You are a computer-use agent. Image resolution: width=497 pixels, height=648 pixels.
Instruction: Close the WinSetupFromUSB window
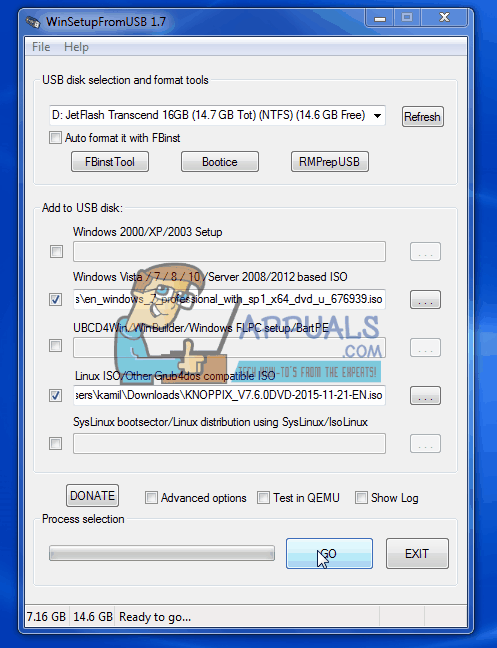click(x=445, y=18)
